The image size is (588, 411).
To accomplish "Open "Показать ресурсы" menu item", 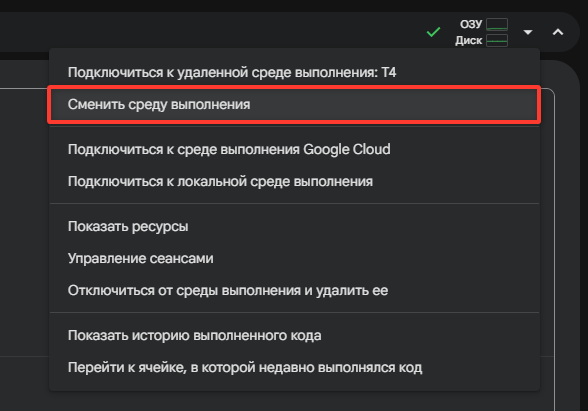I will tap(294, 226).
